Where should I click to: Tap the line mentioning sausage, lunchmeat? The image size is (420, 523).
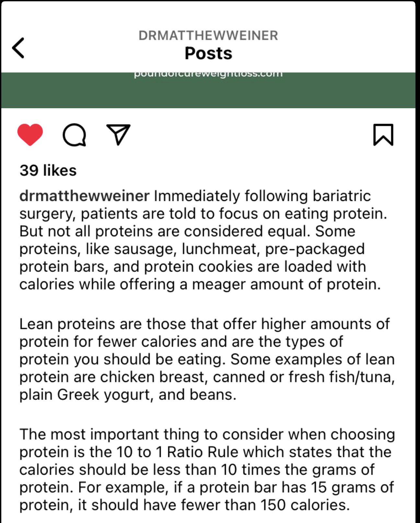(x=192, y=249)
